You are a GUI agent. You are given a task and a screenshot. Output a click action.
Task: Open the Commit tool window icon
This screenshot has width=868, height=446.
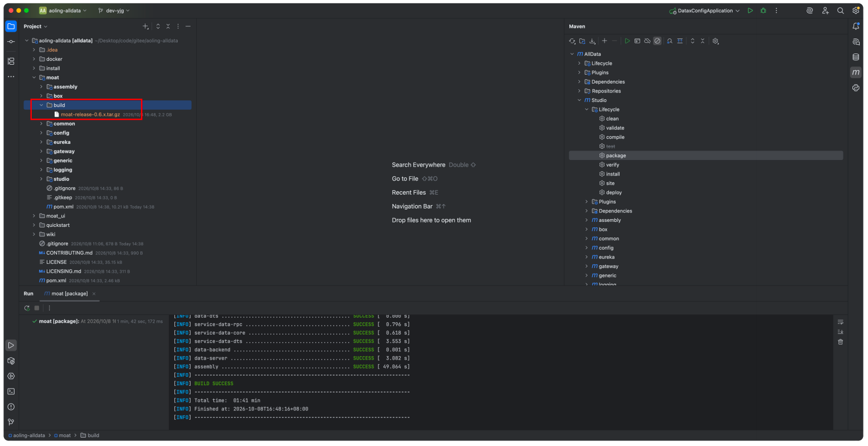(11, 42)
